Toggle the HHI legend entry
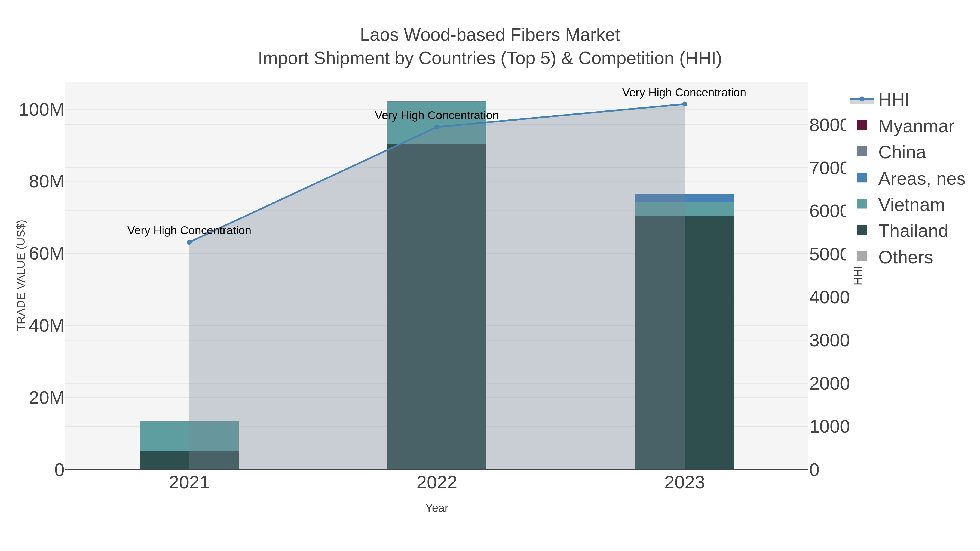The height and width of the screenshot is (551, 980). tap(879, 100)
